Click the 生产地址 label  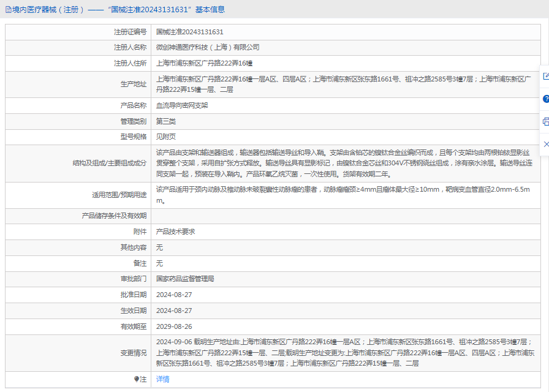point(134,84)
